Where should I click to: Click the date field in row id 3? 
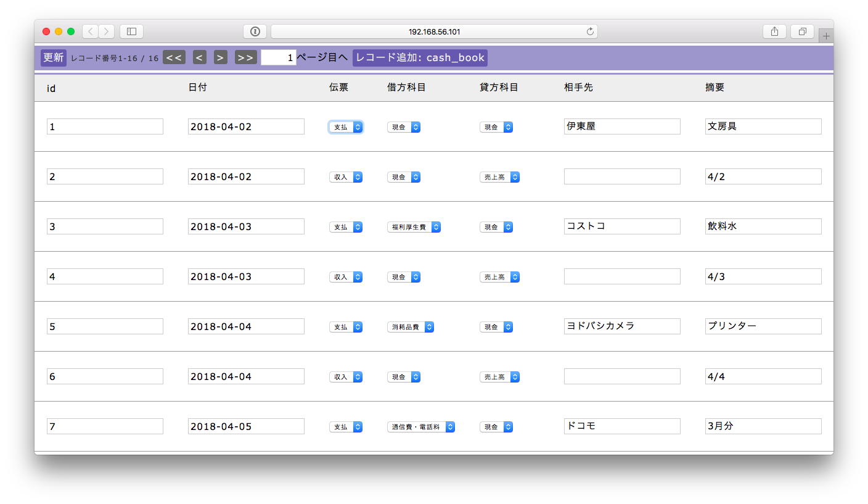coord(246,226)
